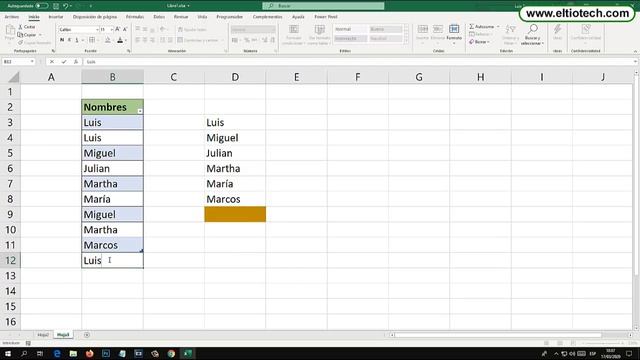The height and width of the screenshot is (360, 640).
Task: Increase font size with the large A icon
Action: click(118, 29)
